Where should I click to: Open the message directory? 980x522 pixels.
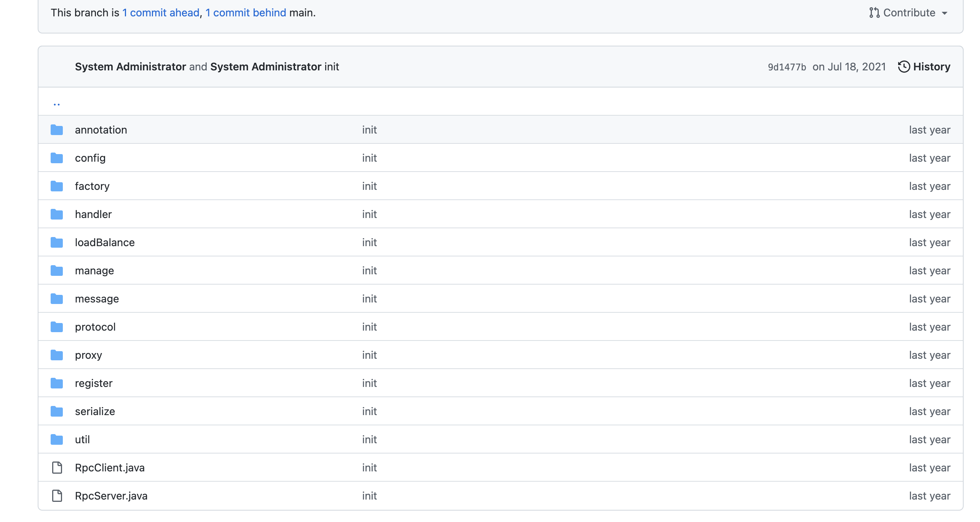click(x=97, y=299)
